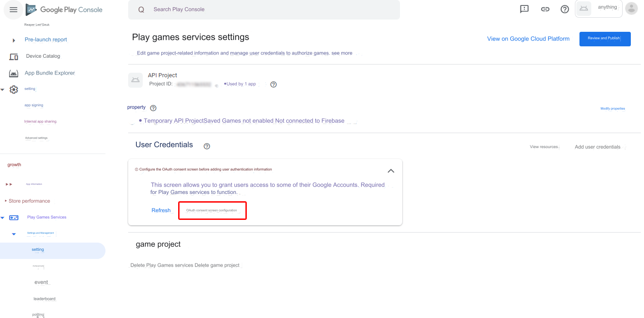Click the search magnifier icon
Screen dimensions: 644x318
(x=141, y=10)
